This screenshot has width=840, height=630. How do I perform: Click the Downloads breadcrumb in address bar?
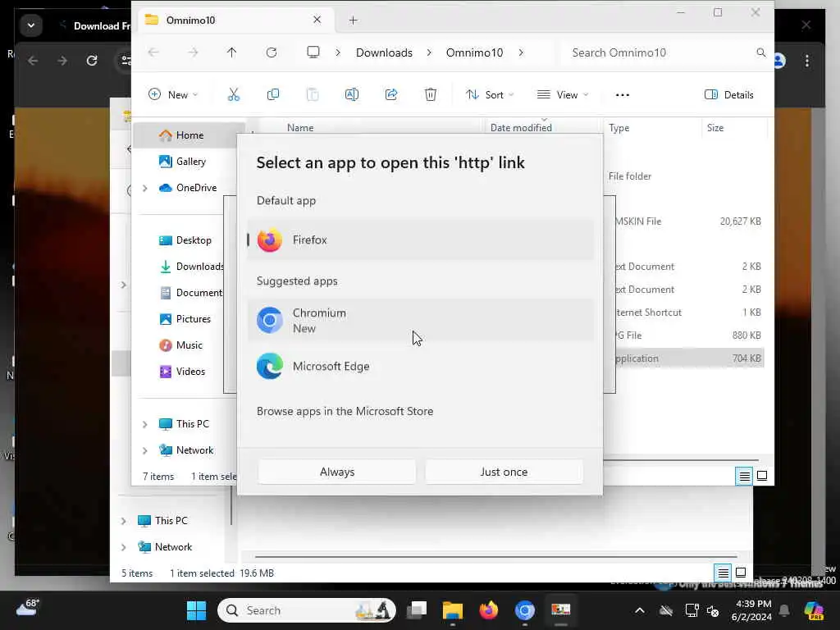[x=384, y=52]
